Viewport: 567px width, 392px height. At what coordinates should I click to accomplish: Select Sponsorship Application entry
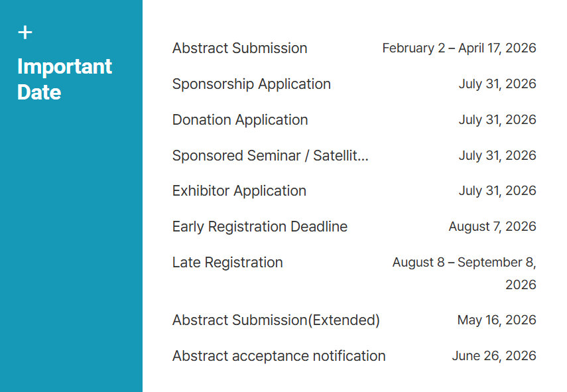click(252, 84)
